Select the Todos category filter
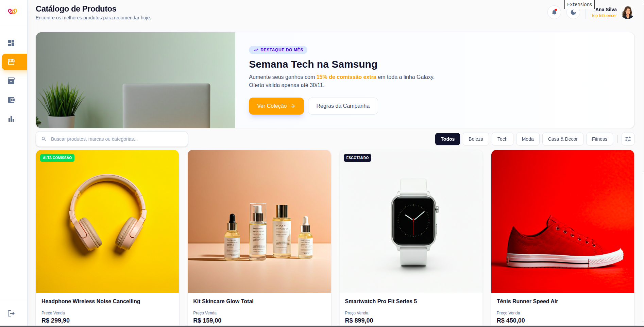This screenshot has width=644, height=327. tap(447, 139)
